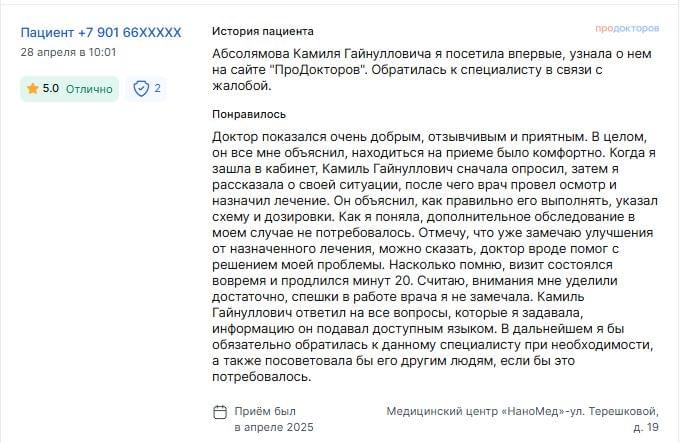
Task: Click the word жалобой ending the history paragraph
Action: 242,86
